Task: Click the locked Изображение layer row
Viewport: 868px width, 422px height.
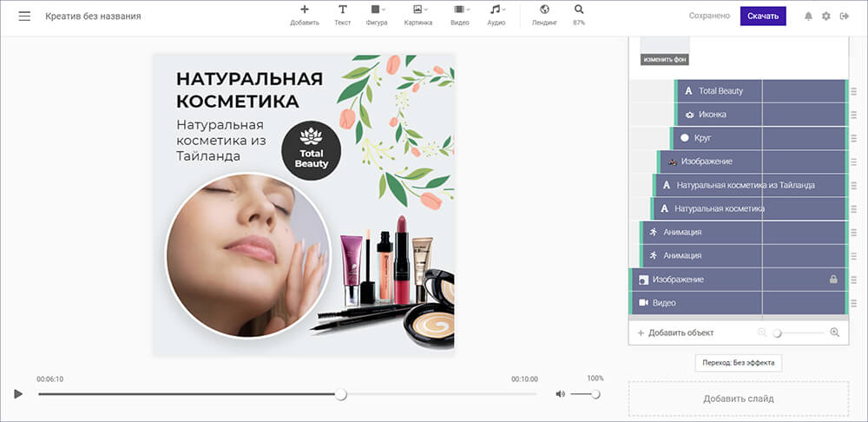Action: [x=738, y=280]
